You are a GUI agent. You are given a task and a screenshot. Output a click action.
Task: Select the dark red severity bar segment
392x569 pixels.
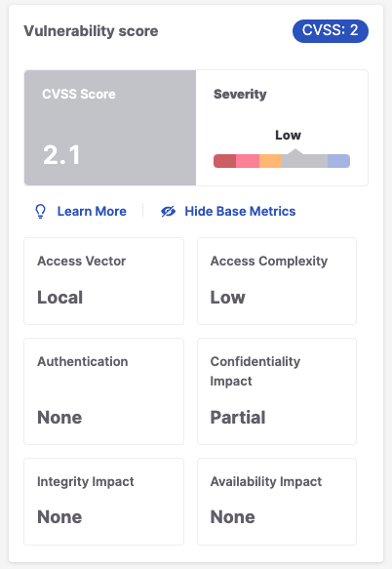(x=225, y=161)
